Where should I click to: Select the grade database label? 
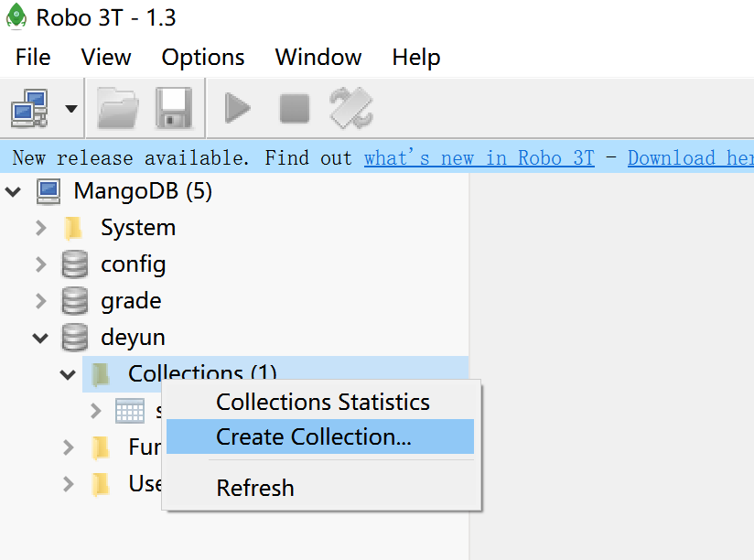click(x=131, y=302)
